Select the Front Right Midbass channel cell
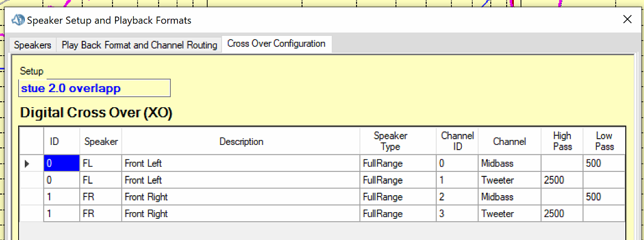This screenshot has width=644, height=240. [510, 197]
